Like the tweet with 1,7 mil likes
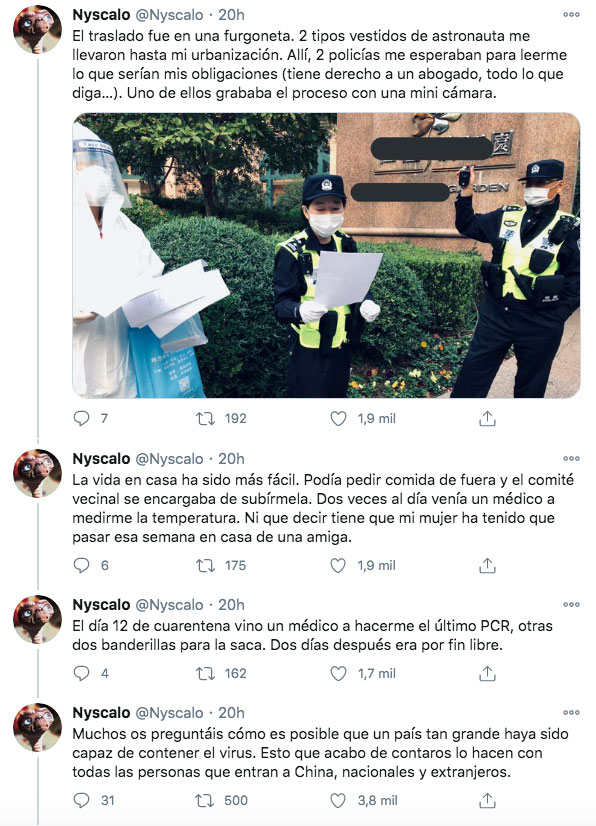Viewport: 596px width, 826px height. 338,673
